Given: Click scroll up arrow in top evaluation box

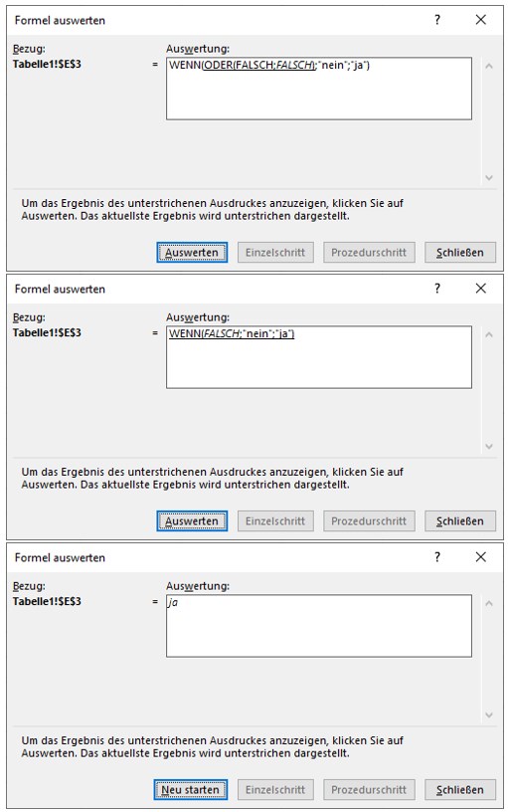Looking at the screenshot, I should coord(489,66).
